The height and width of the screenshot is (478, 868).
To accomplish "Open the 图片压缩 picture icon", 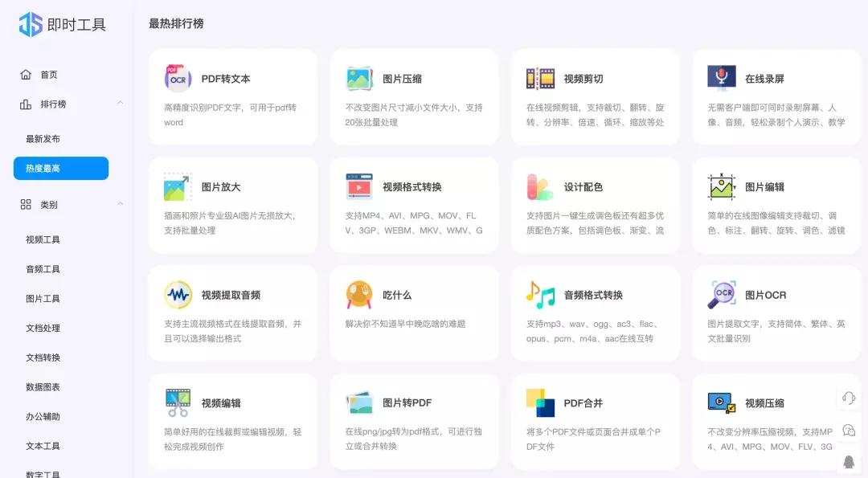I will point(358,79).
